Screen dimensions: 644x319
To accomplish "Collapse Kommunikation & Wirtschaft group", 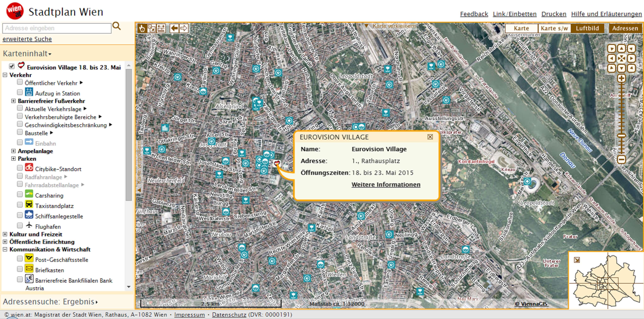I will 5,249.
